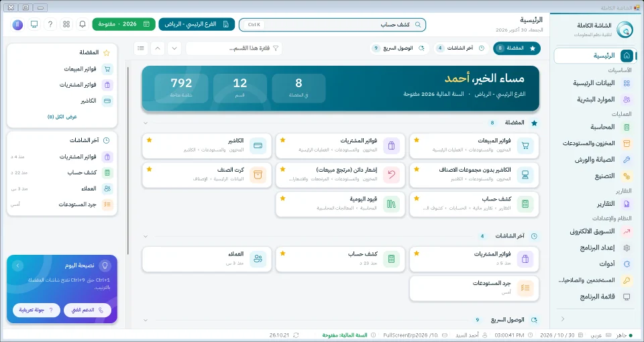Click the people icon on the العملاء recent card
Viewport: 644px width, 342px height.
[258, 259]
